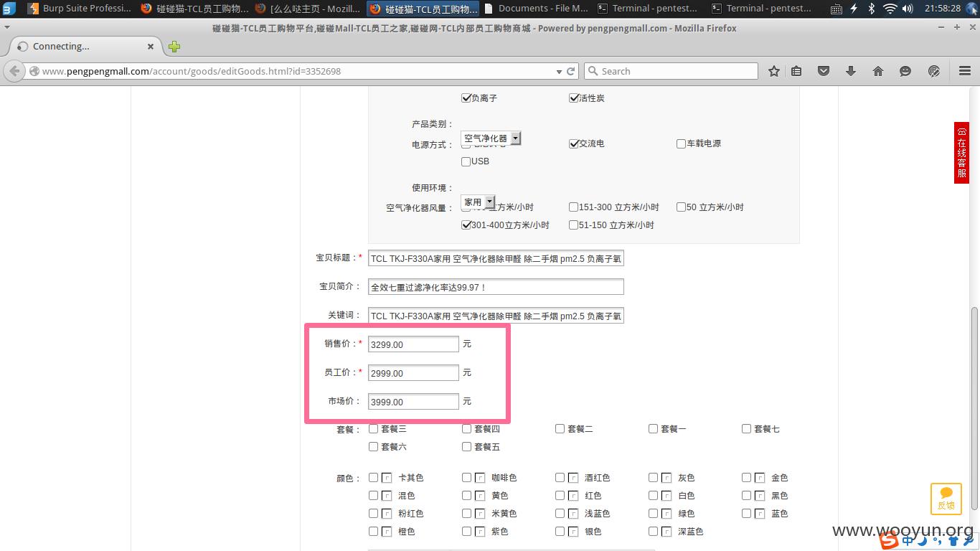980x551 pixels.
Task: Open the system applications menu icon
Action: [x=8, y=9]
